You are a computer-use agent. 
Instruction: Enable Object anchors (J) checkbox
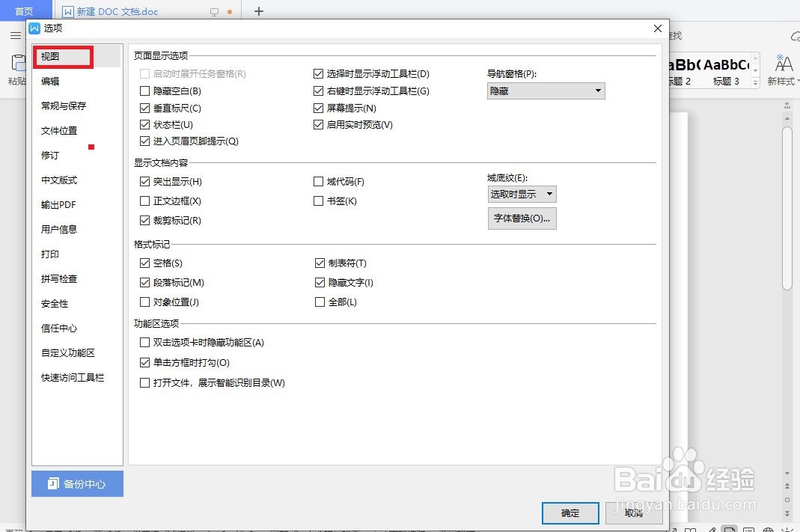pos(145,302)
